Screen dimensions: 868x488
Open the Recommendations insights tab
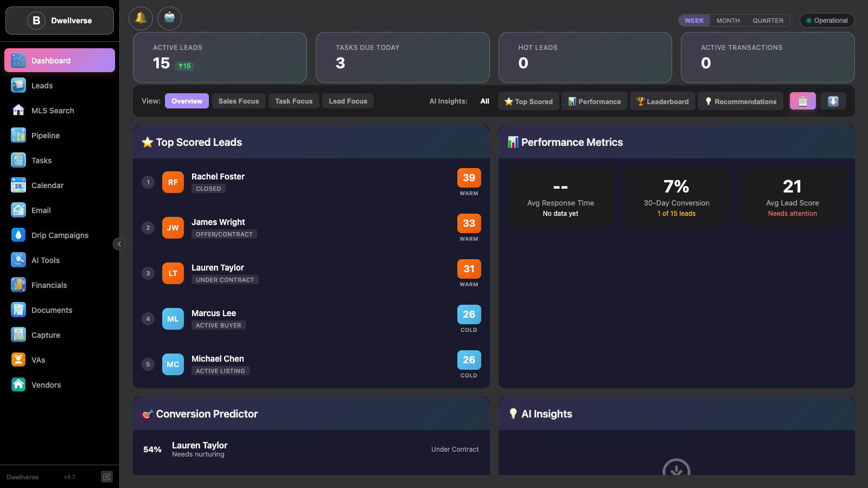pyautogui.click(x=741, y=101)
